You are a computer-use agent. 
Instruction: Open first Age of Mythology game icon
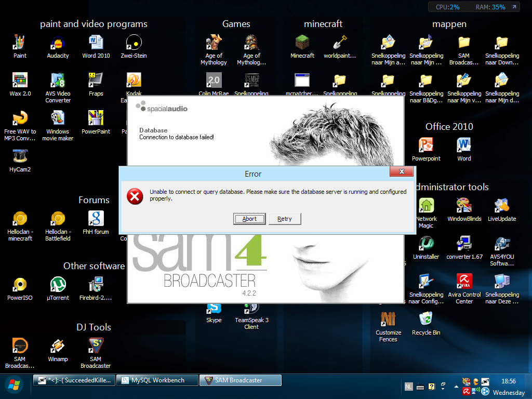click(214, 49)
